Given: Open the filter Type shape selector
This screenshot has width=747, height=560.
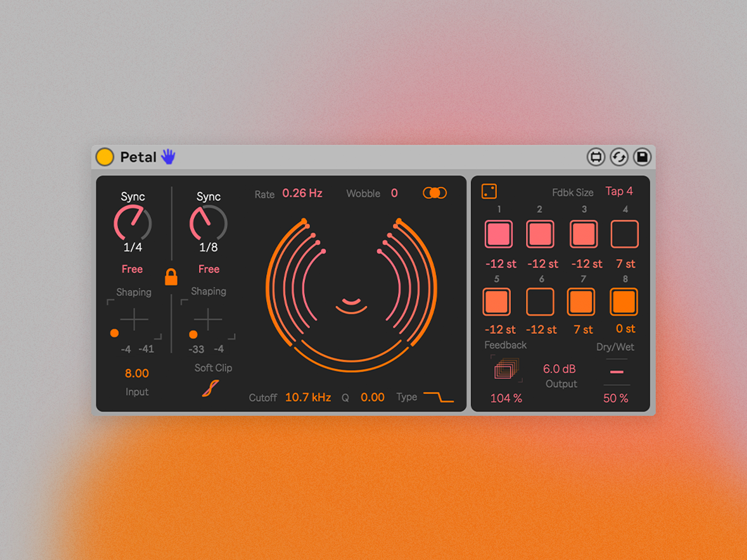Looking at the screenshot, I should pos(438,397).
